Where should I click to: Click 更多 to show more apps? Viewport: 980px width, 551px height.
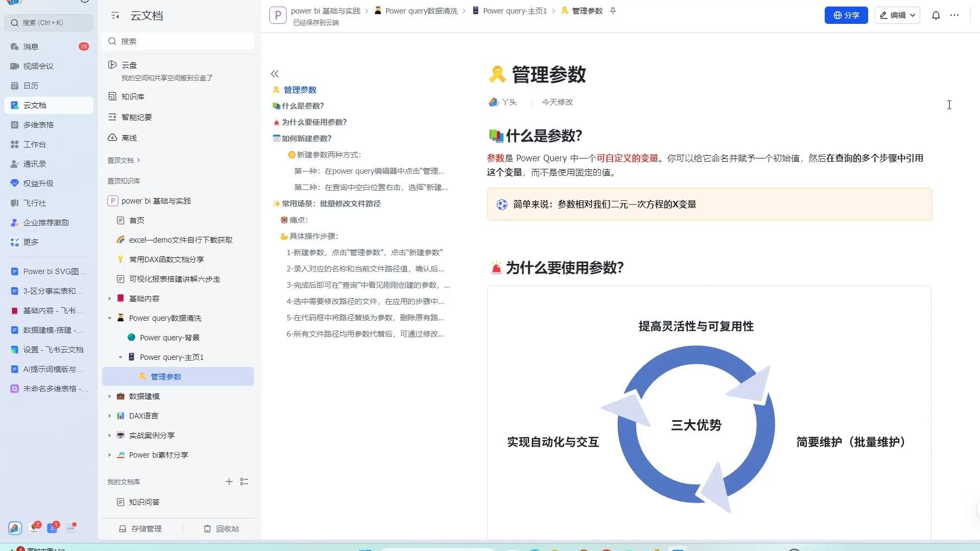pyautogui.click(x=49, y=242)
